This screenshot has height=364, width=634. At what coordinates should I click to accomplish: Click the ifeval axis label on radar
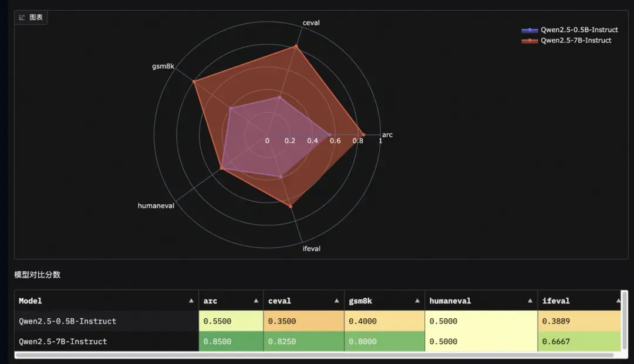tap(311, 249)
